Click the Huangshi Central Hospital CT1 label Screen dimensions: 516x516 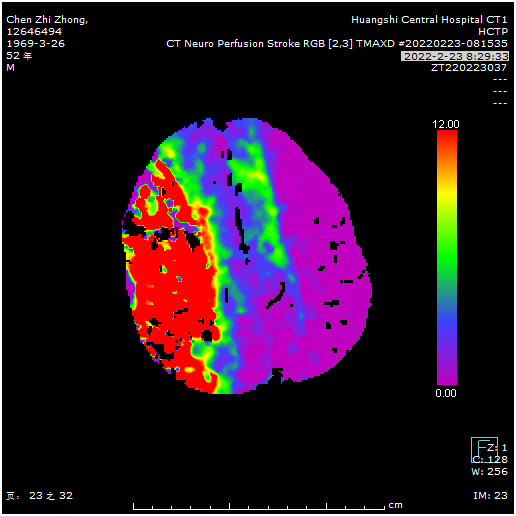click(429, 20)
